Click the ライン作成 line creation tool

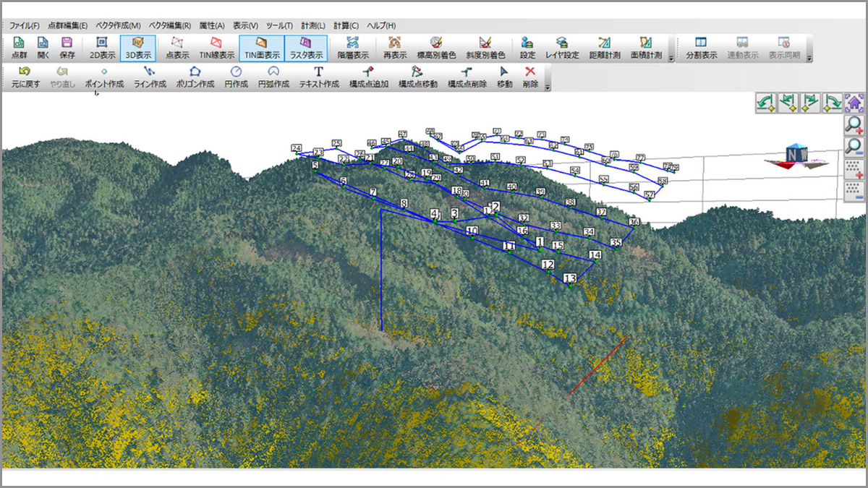[x=150, y=77]
